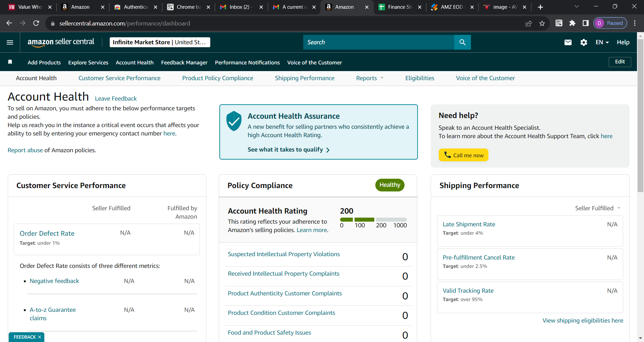Click the bookmark flag icon
The image size is (644, 342).
coord(10,62)
